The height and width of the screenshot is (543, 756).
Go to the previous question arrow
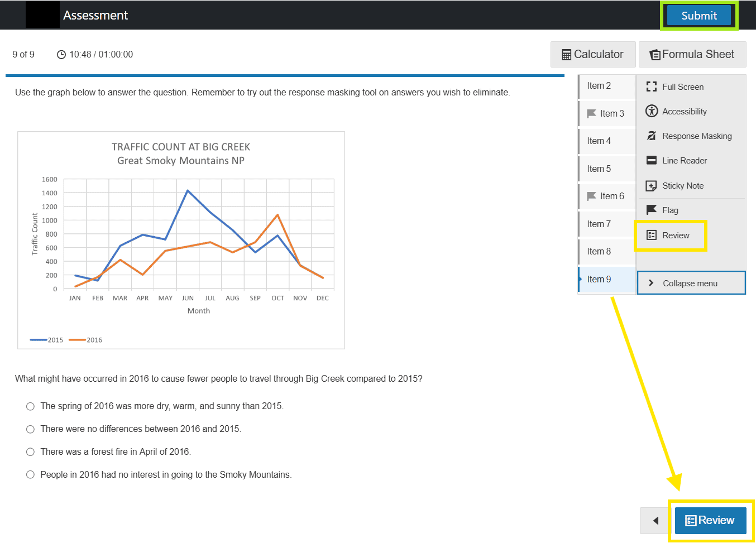tap(655, 521)
